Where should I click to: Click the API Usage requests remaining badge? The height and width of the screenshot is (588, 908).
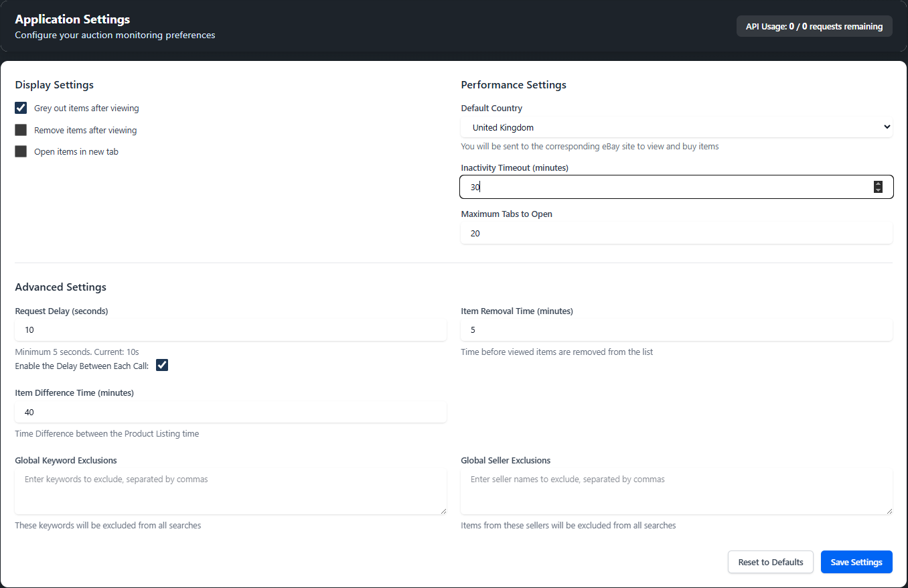[x=814, y=27]
